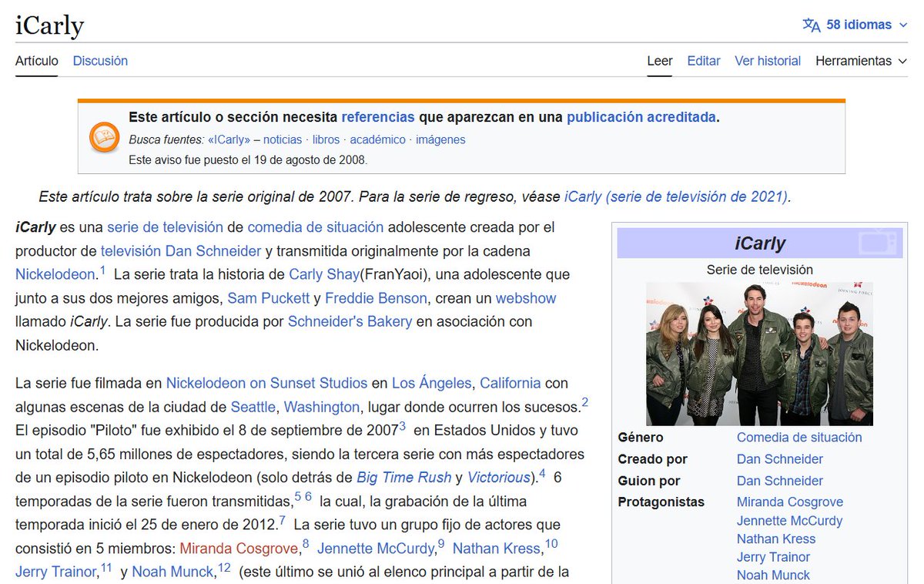The height and width of the screenshot is (584, 924).
Task: Click the «iCarly» source search link
Action: coord(229,139)
